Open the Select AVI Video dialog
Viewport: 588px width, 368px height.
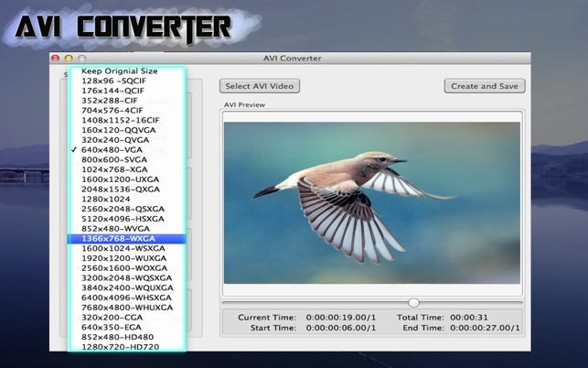coord(260,86)
